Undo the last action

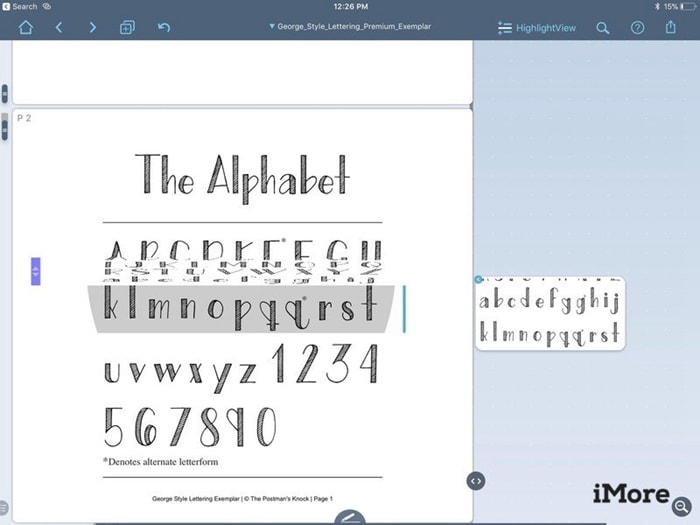[164, 28]
